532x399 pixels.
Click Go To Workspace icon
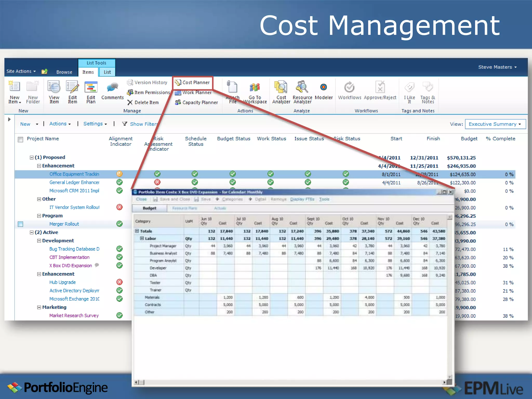[x=255, y=92]
